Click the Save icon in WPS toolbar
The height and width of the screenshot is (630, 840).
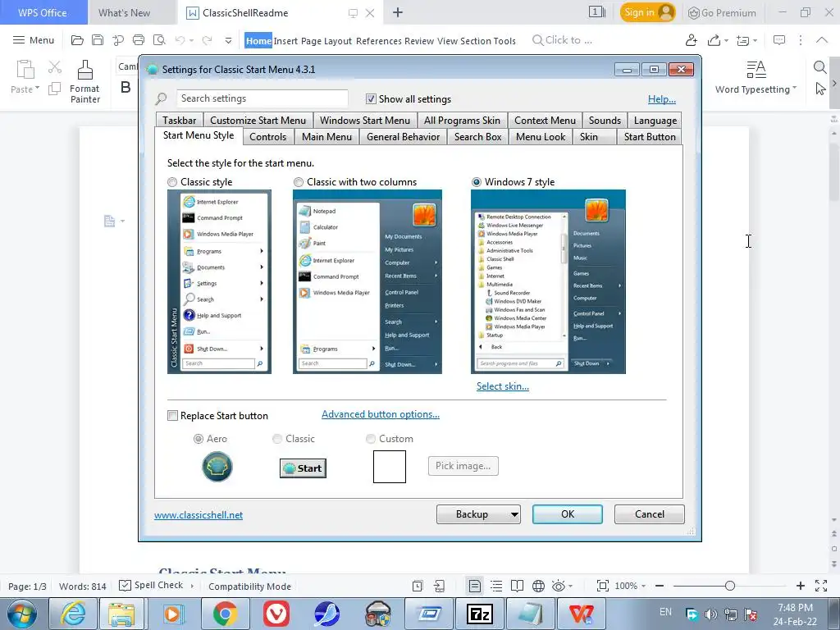(x=98, y=40)
